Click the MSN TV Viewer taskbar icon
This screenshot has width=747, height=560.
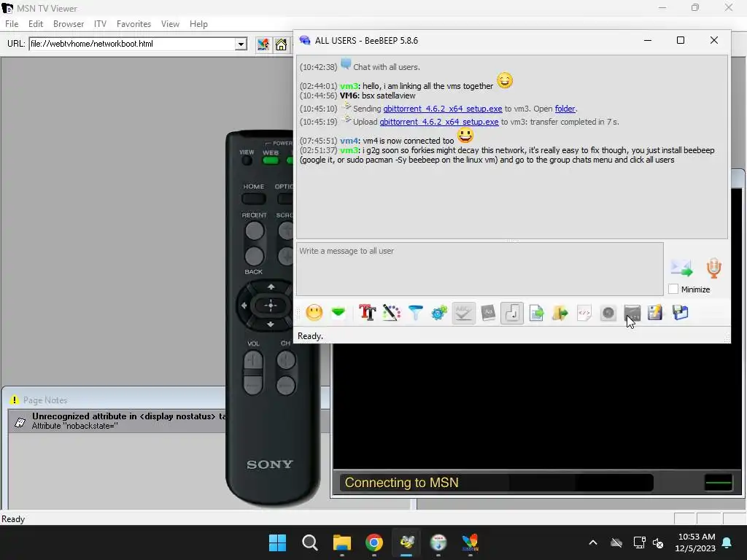pos(471,542)
